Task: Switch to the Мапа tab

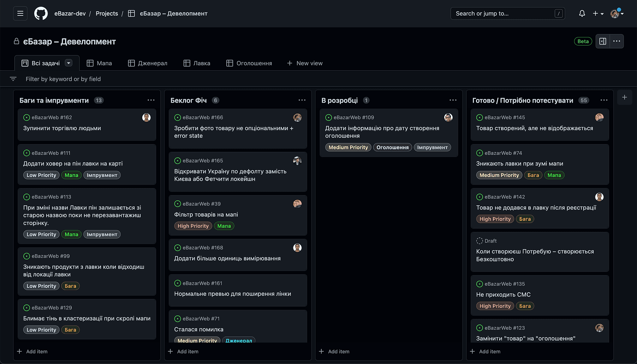Action: click(99, 63)
